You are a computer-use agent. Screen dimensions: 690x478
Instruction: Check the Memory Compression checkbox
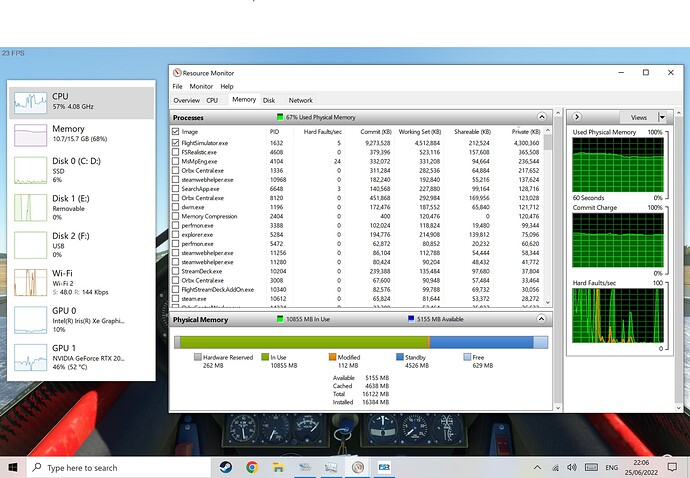click(x=176, y=216)
